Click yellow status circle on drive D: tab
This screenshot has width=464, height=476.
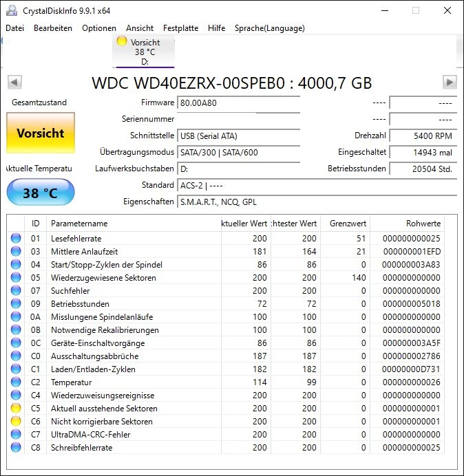click(122, 41)
